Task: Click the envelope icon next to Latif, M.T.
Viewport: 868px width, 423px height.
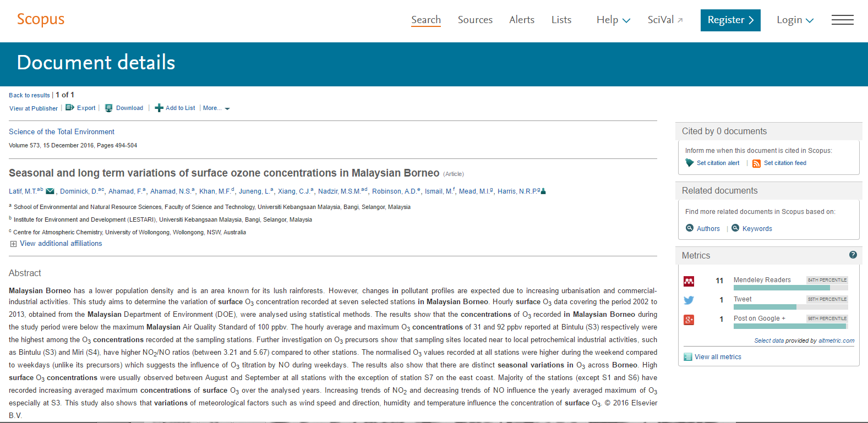Action: (x=50, y=191)
